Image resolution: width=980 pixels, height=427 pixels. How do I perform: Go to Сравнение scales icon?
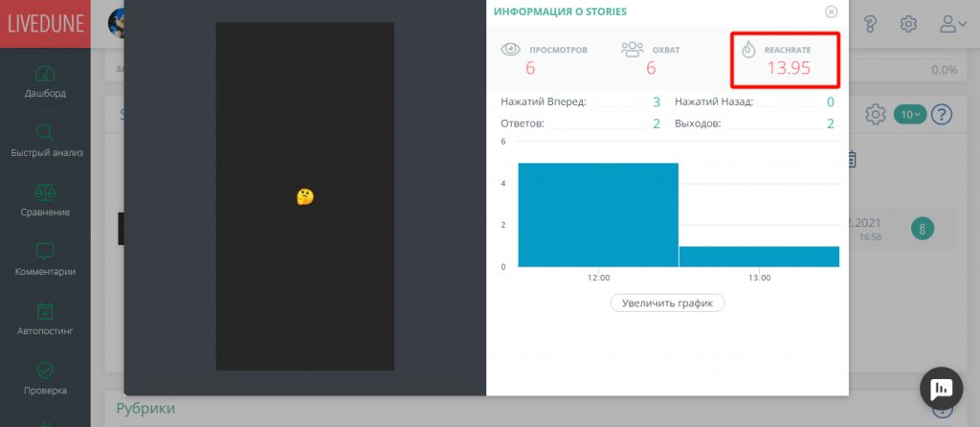[x=45, y=200]
